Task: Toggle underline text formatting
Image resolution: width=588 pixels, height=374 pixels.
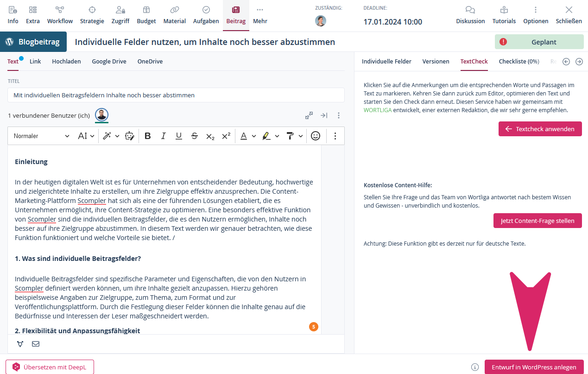Action: click(x=178, y=136)
